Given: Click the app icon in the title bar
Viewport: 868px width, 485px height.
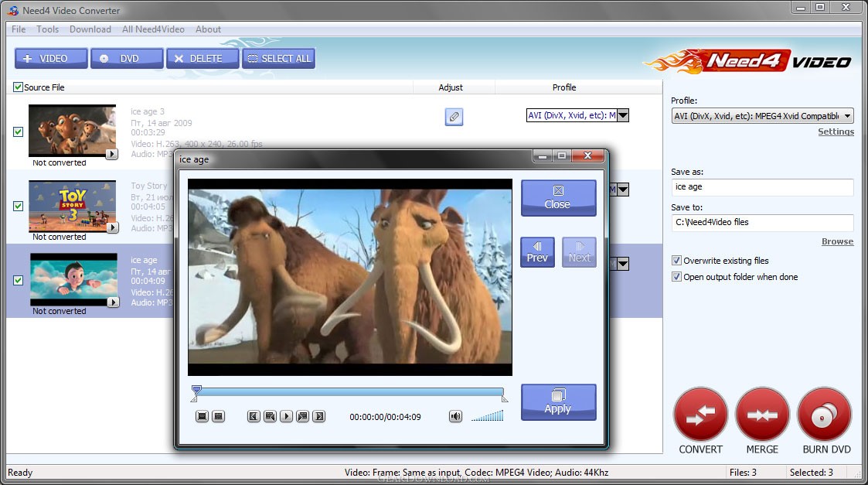Looking at the screenshot, I should pos(13,11).
